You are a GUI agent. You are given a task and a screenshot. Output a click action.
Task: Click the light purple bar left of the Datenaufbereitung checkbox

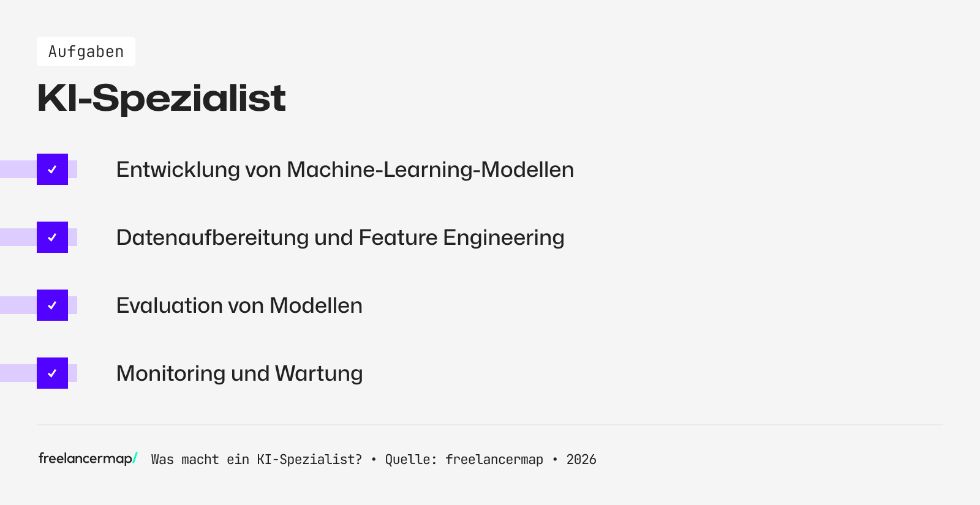click(18, 238)
